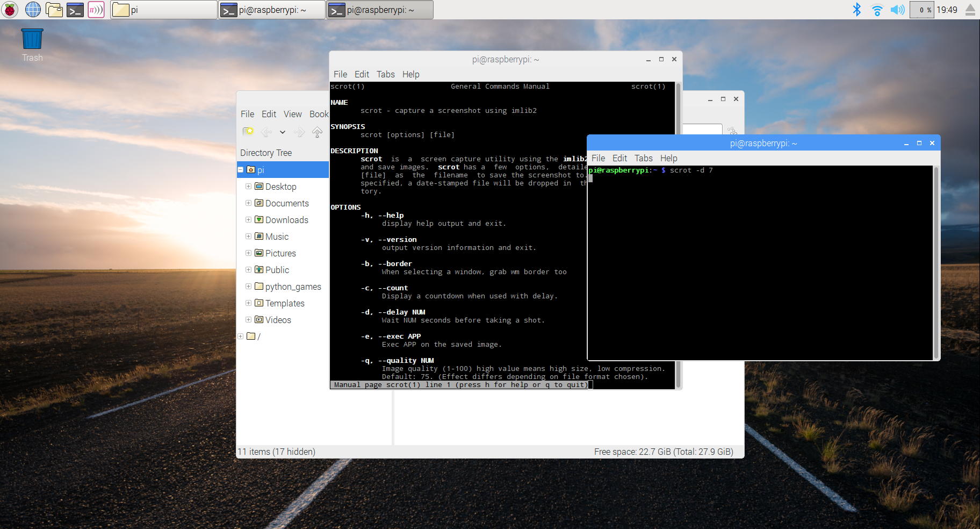
Task: Select the Trash icon on the desktop
Action: tap(32, 38)
